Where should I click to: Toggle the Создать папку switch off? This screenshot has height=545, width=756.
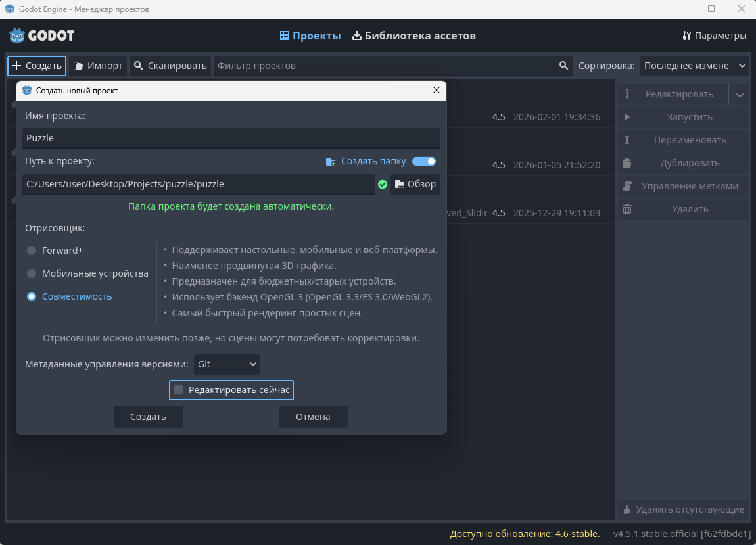(x=424, y=162)
